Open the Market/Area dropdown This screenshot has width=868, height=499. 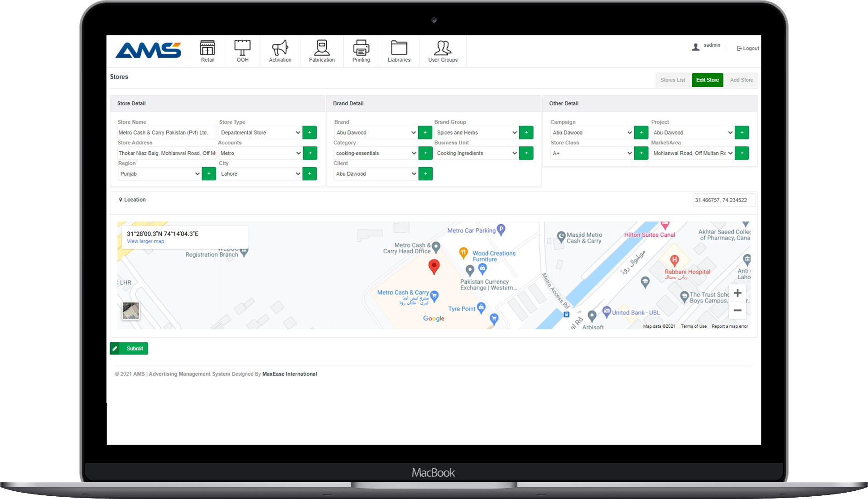click(693, 153)
